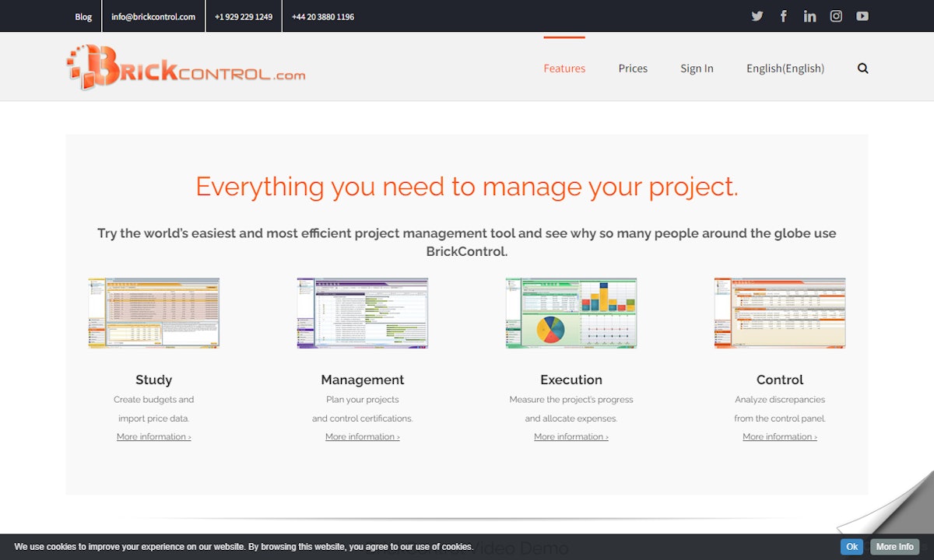Click More information under Study
Image resolution: width=934 pixels, height=560 pixels.
point(153,437)
